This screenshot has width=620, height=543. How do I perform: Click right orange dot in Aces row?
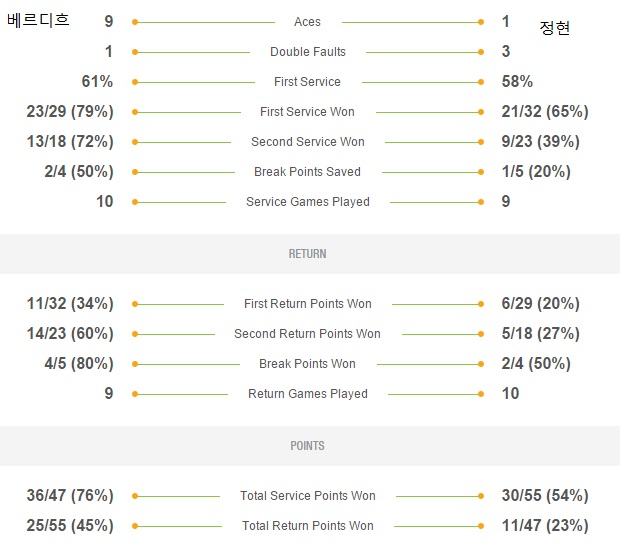(481, 22)
